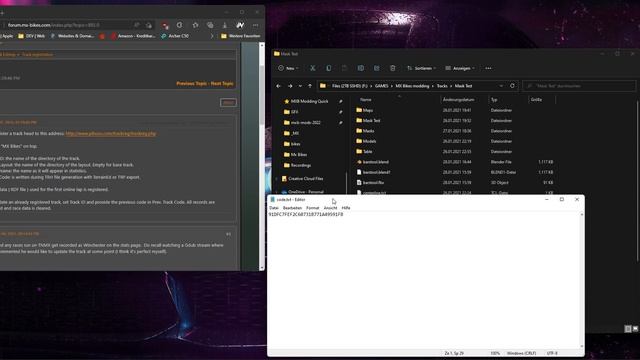Viewport: 640px width, 360px height.
Task: Go to the Next Topic link
Action: point(222,84)
